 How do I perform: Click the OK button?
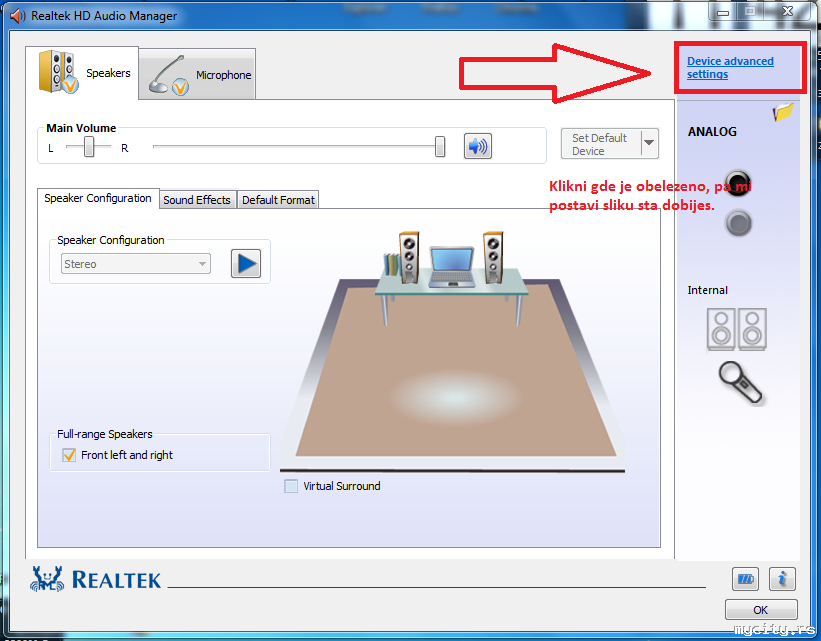point(761,610)
